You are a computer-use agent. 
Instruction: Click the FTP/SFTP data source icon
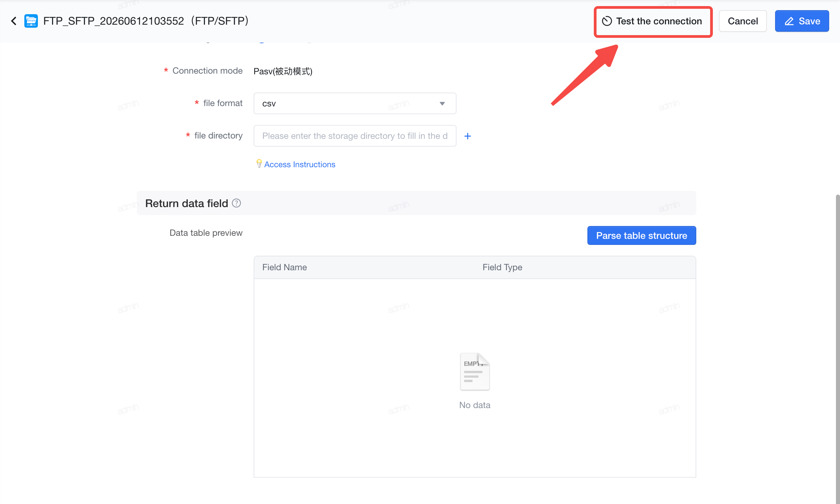(31, 21)
